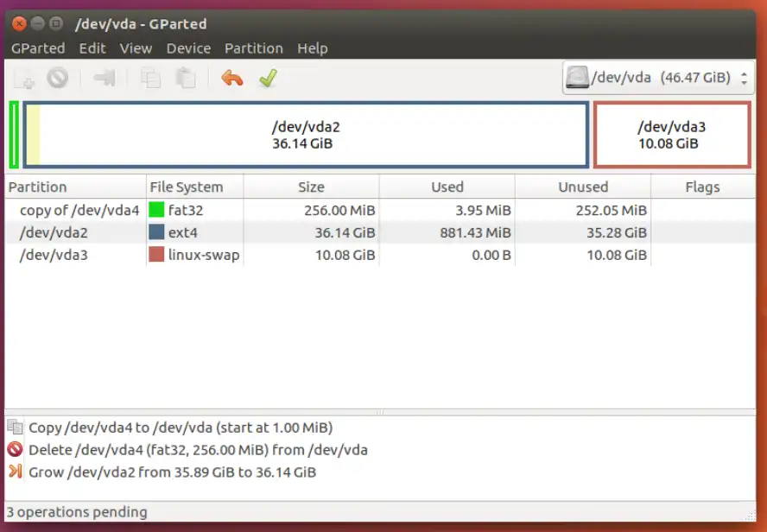Image resolution: width=767 pixels, height=532 pixels.
Task: Undo last operation with orange arrow
Action: click(231, 79)
